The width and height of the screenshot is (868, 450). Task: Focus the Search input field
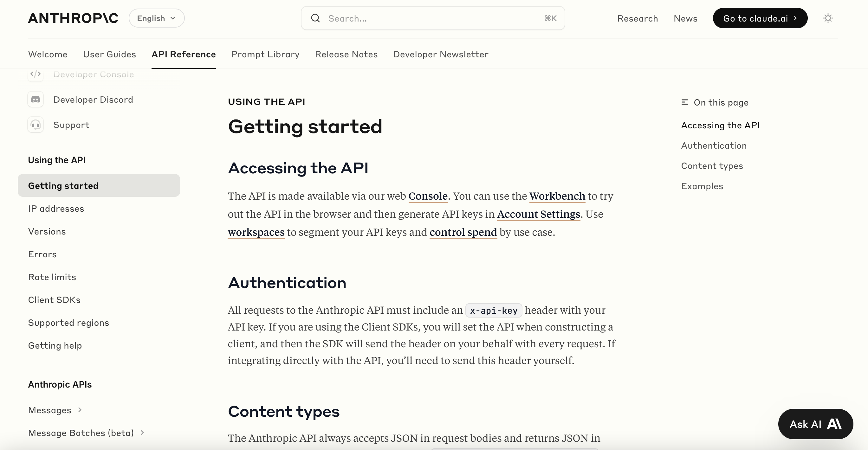[x=433, y=18]
